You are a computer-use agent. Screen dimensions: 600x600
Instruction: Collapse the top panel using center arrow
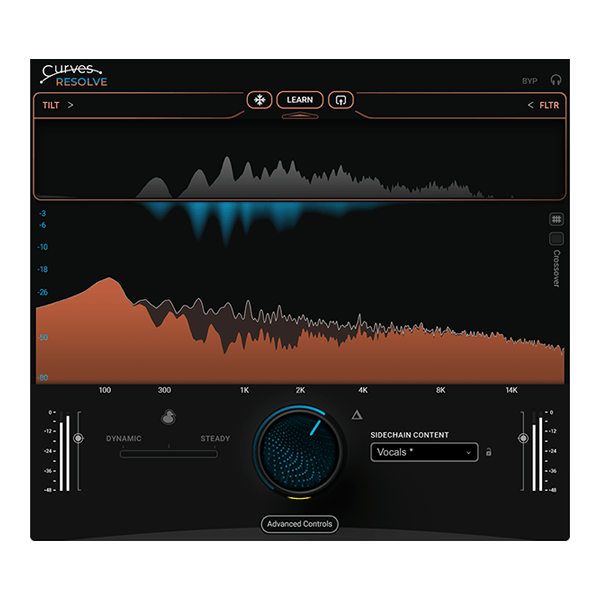click(x=300, y=116)
